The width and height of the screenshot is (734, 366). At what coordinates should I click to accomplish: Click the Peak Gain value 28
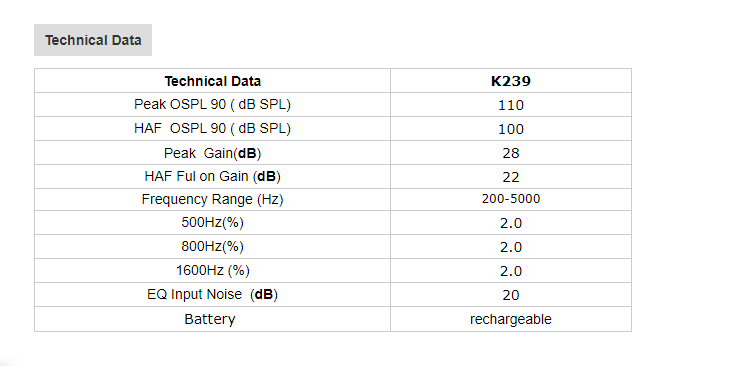click(511, 153)
